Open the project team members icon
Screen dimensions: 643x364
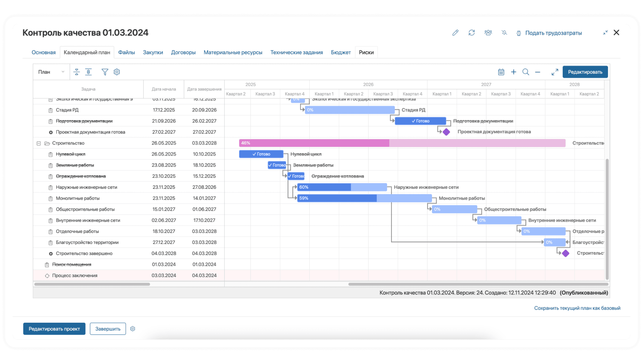coord(488,33)
